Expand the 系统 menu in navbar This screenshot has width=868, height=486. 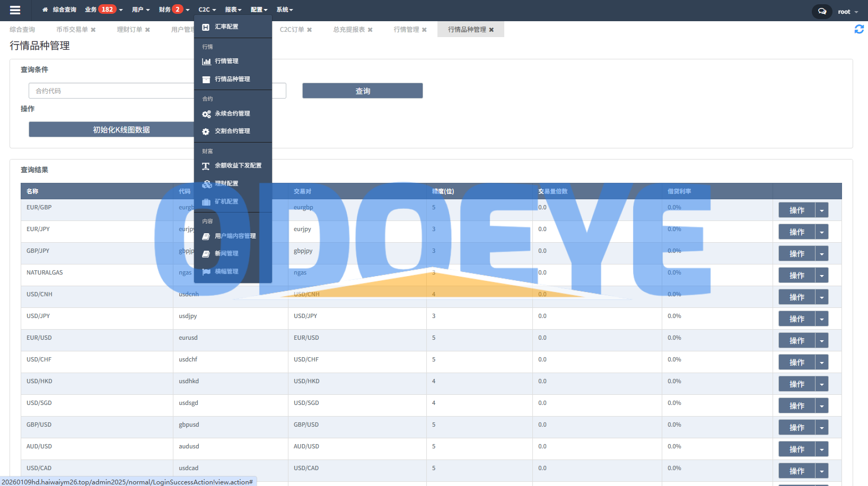pos(284,10)
